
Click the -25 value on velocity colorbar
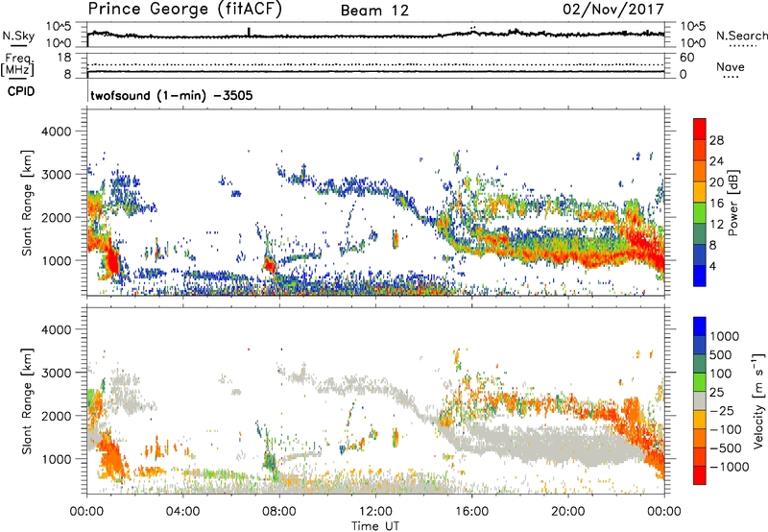click(x=722, y=411)
